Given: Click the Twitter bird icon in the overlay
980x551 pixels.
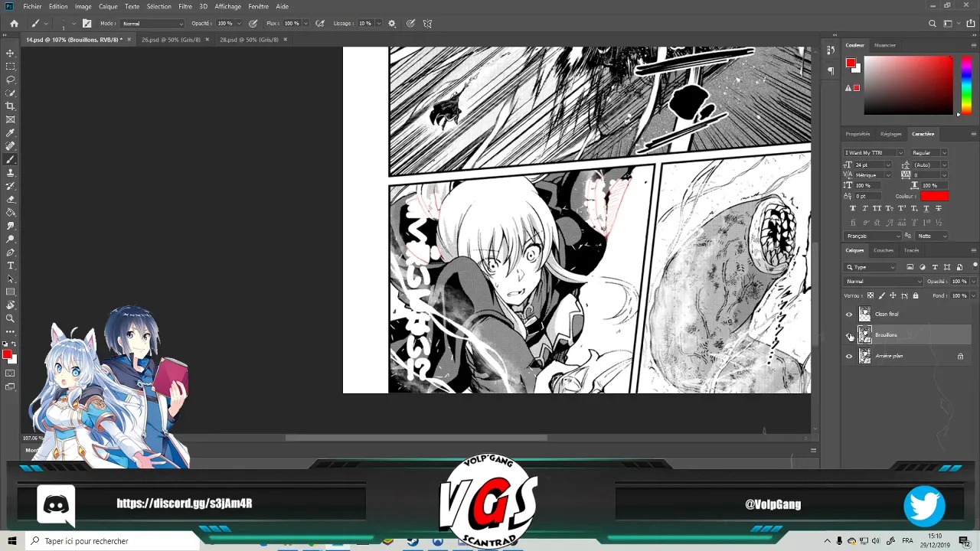Looking at the screenshot, I should click(x=924, y=506).
